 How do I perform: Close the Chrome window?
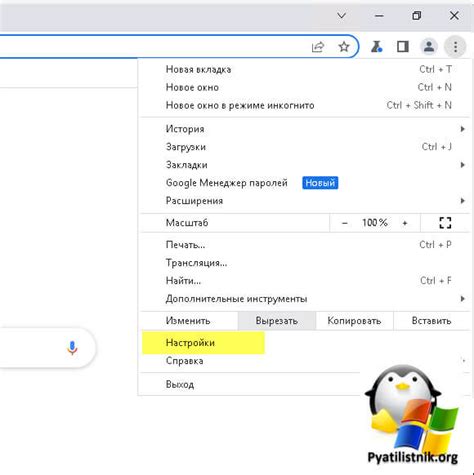(454, 16)
